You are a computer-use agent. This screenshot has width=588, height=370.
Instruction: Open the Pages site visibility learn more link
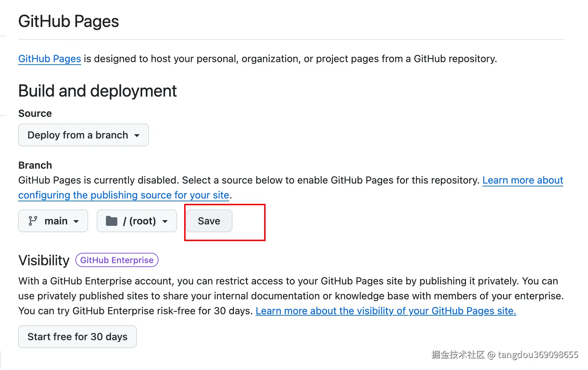point(386,311)
